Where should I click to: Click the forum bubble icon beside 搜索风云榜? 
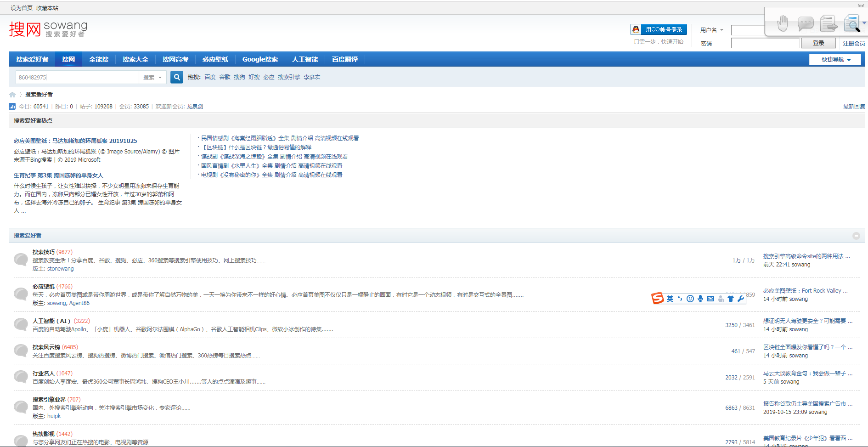(21, 351)
